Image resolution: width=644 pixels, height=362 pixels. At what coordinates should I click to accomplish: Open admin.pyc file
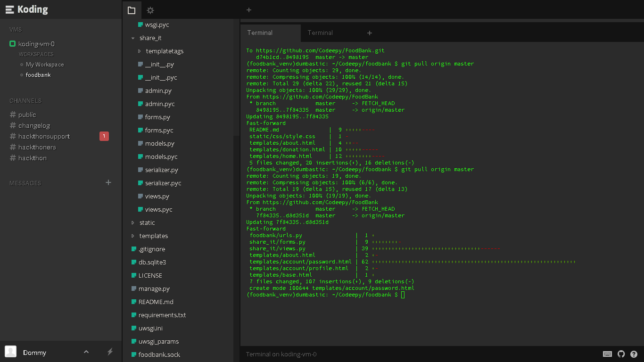(160, 104)
